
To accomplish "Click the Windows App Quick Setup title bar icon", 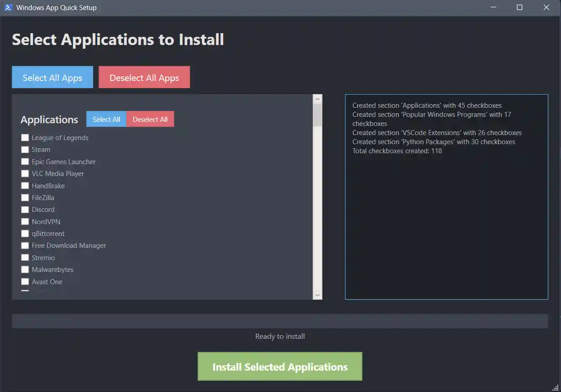I will [x=8, y=7].
